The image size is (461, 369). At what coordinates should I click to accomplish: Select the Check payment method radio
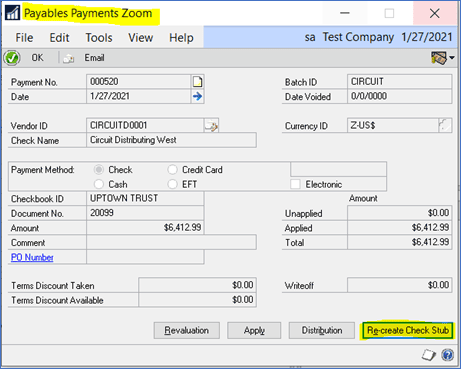pyautogui.click(x=99, y=170)
